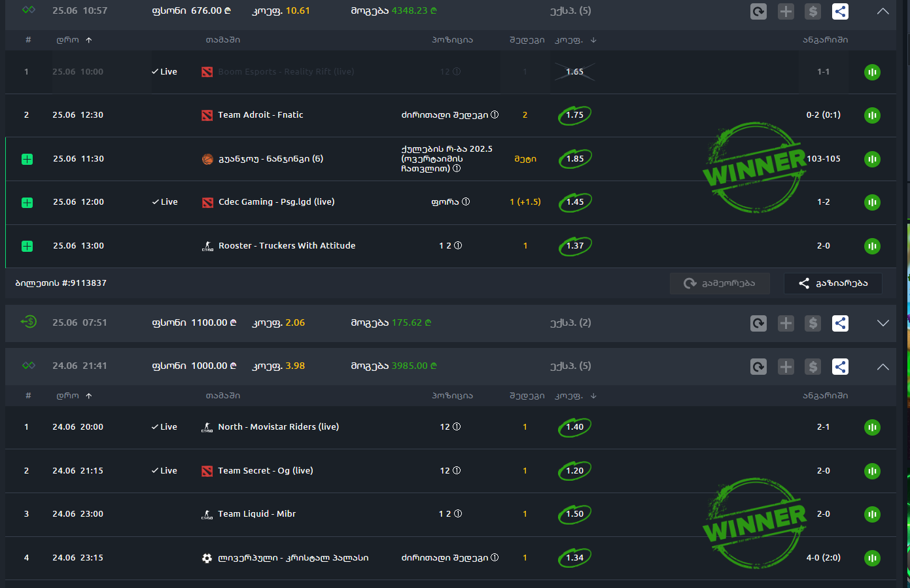The width and height of the screenshot is (910, 588).
Task: Click the info icon in the Team Liquid row
Action: (x=458, y=513)
